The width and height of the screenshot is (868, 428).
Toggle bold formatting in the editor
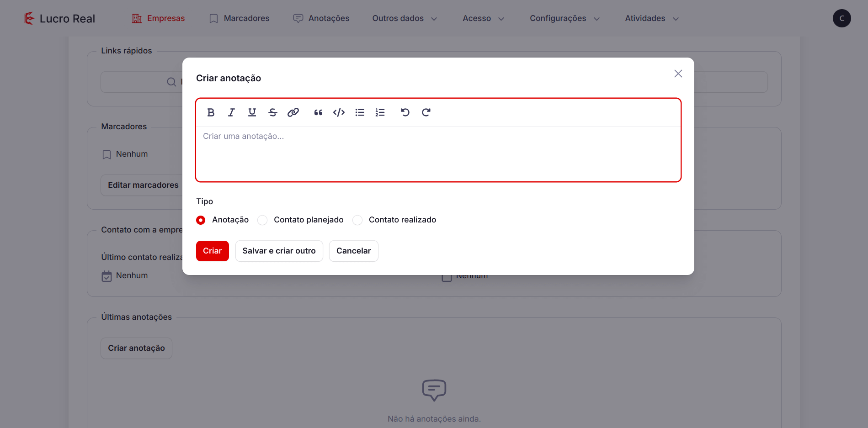tap(211, 112)
